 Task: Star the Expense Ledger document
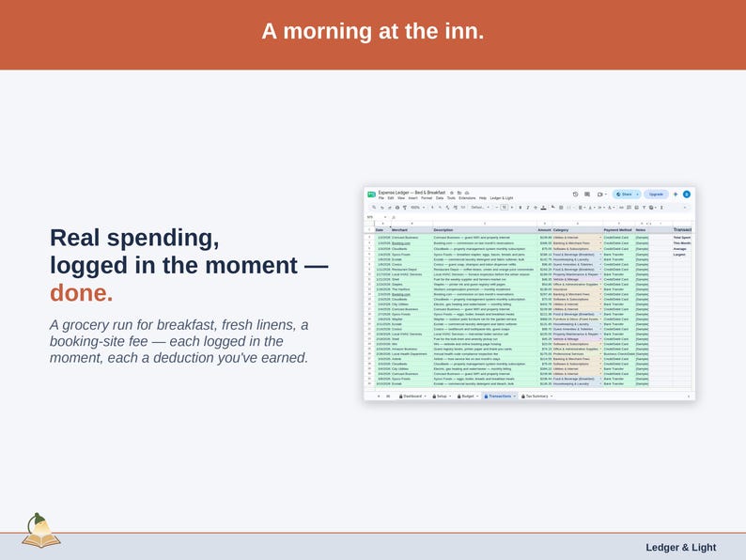(452, 193)
